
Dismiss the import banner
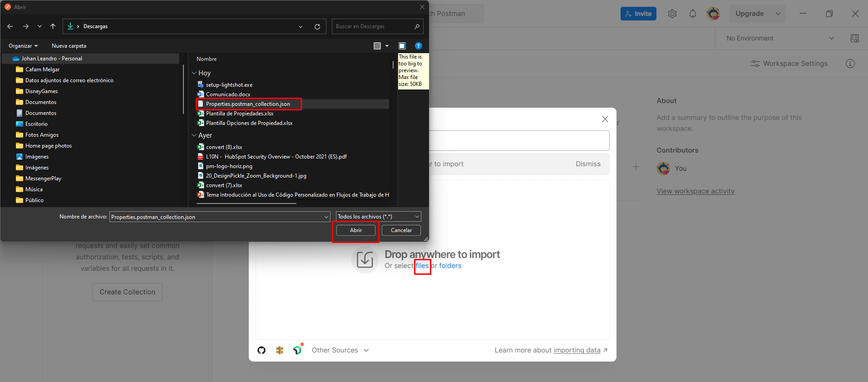tap(588, 164)
